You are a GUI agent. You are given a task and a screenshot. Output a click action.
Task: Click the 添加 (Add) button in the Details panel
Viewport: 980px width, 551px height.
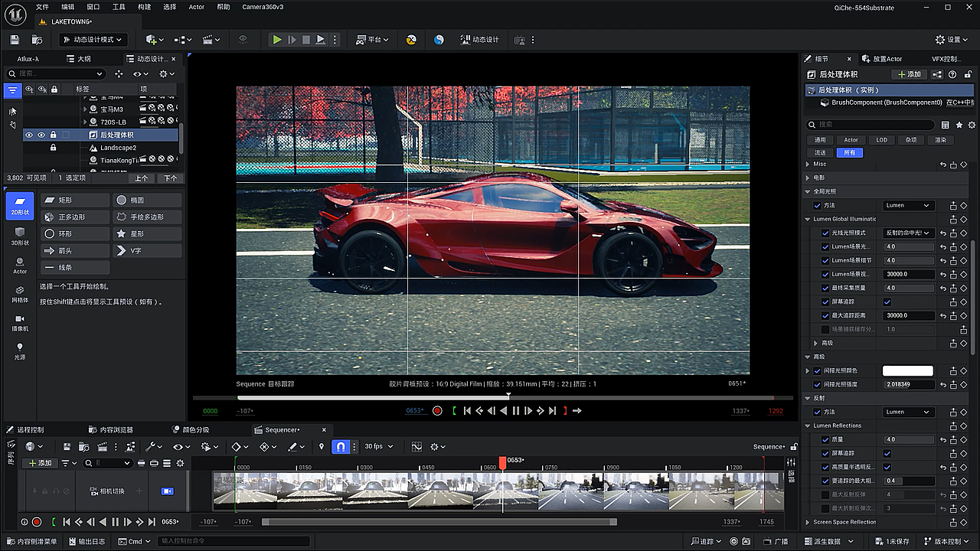[x=909, y=74]
